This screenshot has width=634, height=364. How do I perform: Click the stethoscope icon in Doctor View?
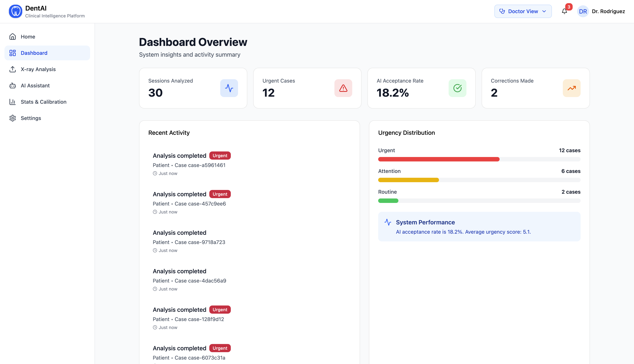[x=502, y=11]
